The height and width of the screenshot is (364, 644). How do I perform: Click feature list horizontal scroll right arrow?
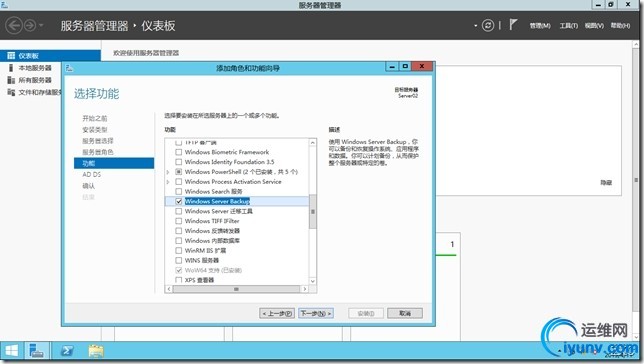[304, 289]
